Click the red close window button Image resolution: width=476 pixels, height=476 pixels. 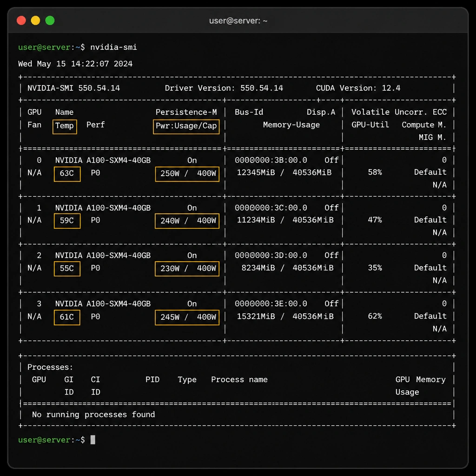(21, 20)
